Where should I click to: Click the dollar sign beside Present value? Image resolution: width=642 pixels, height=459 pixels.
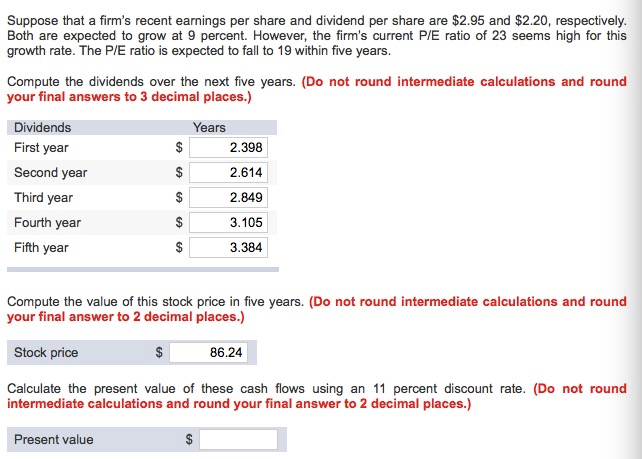(x=189, y=439)
